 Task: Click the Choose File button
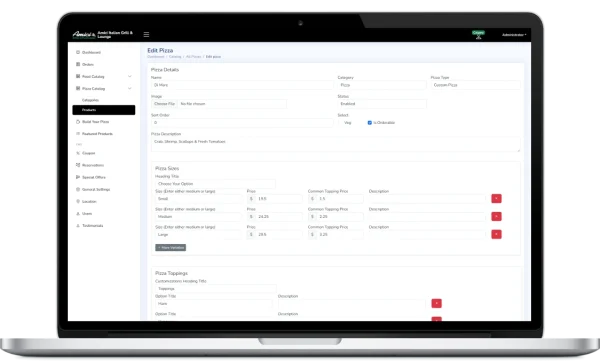(165, 104)
